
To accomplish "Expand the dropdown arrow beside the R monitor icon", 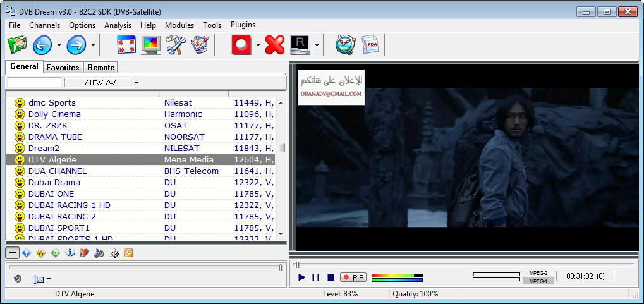I will (x=317, y=44).
